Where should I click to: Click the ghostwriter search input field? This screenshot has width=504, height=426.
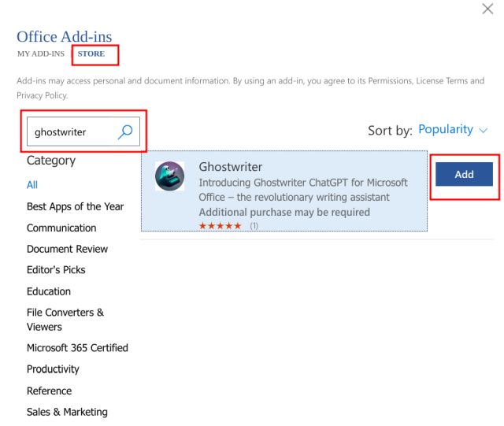tap(71, 132)
